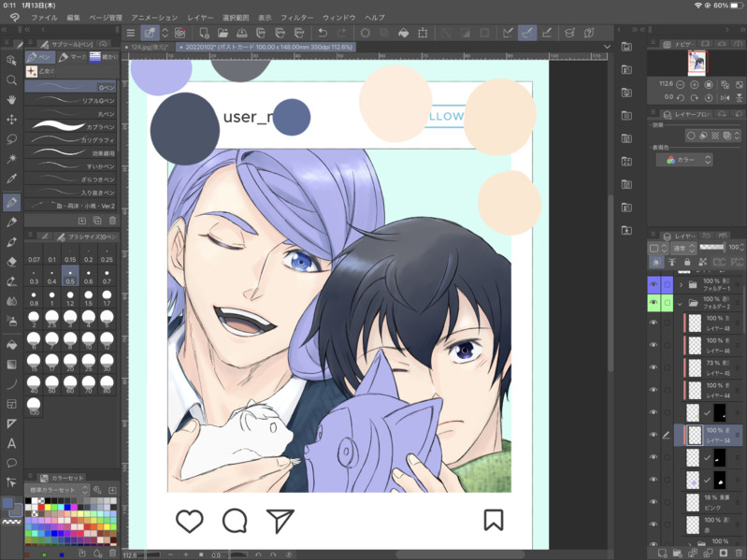The height and width of the screenshot is (560, 747).
Task: Select the Pen tool in tool palette
Action: pos(11,202)
